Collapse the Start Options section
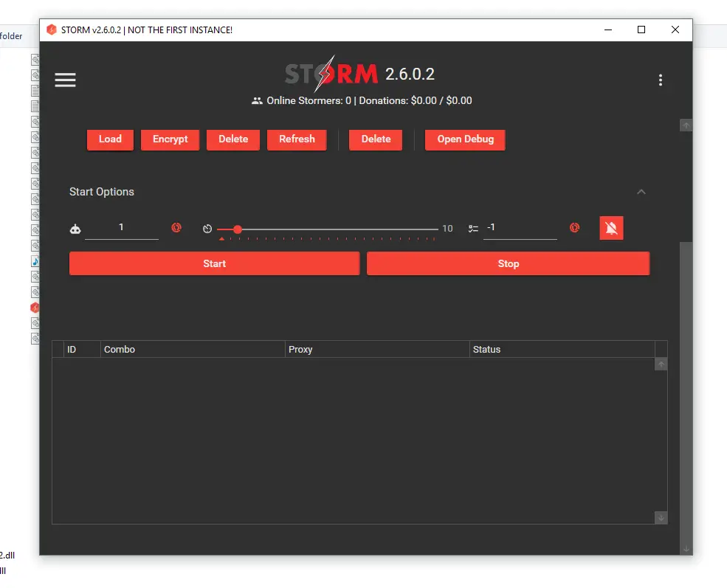The width and height of the screenshot is (727, 588). [641, 192]
